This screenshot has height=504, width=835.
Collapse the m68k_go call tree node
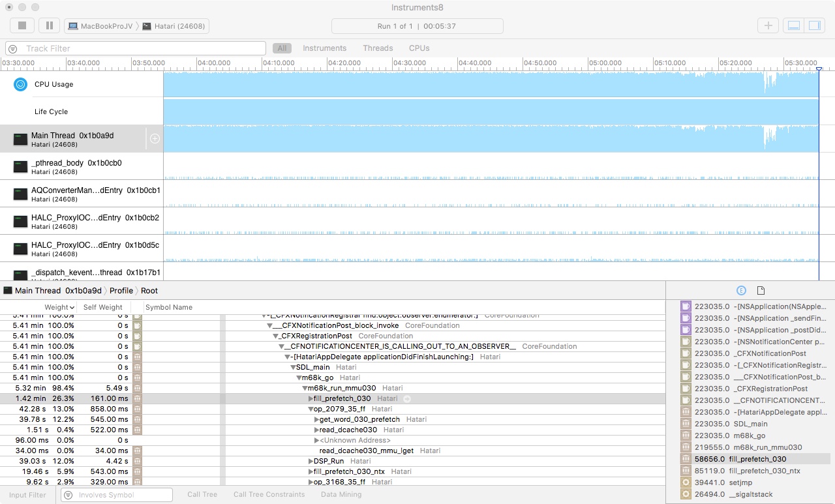tap(299, 378)
